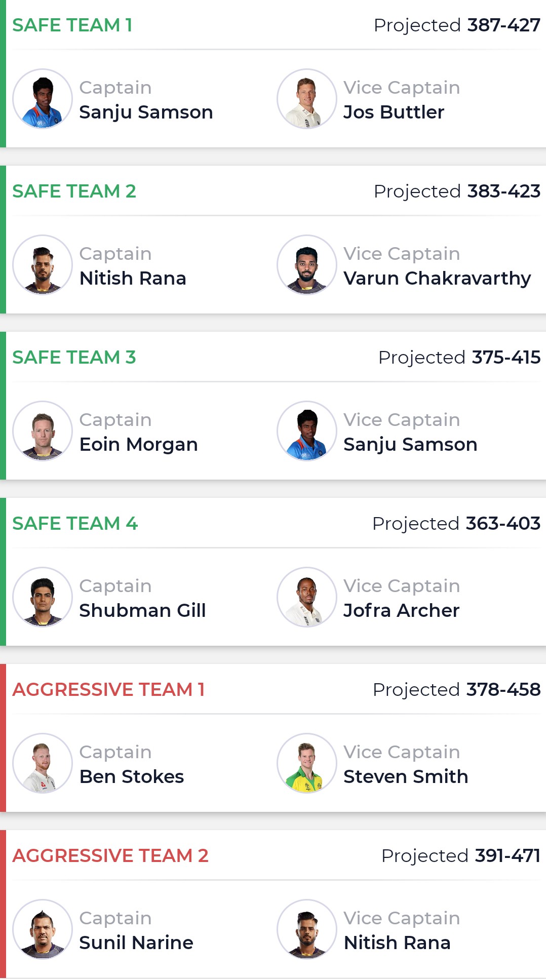Select the SAFE TEAM 3 heading
The image size is (546, 980).
tap(74, 357)
